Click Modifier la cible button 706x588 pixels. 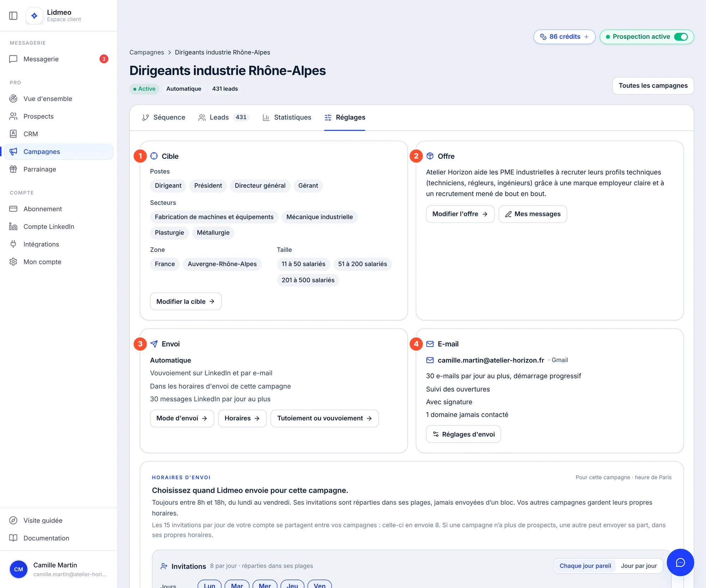[x=186, y=302]
